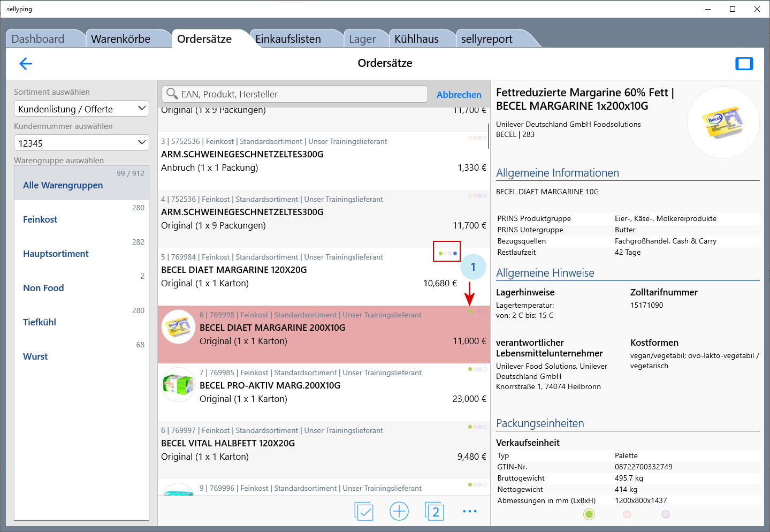Expand the Kundennummer 12345 dropdown
This screenshot has width=770, height=532.
click(x=81, y=143)
